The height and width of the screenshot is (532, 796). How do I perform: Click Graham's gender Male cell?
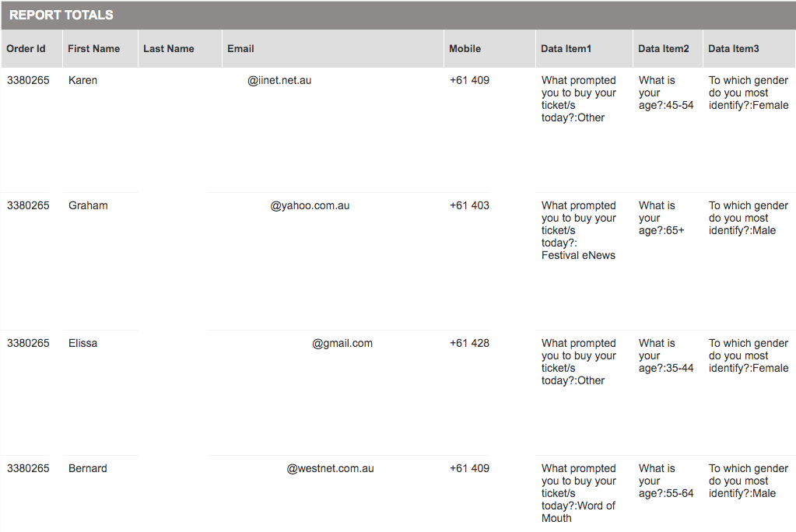coord(749,219)
